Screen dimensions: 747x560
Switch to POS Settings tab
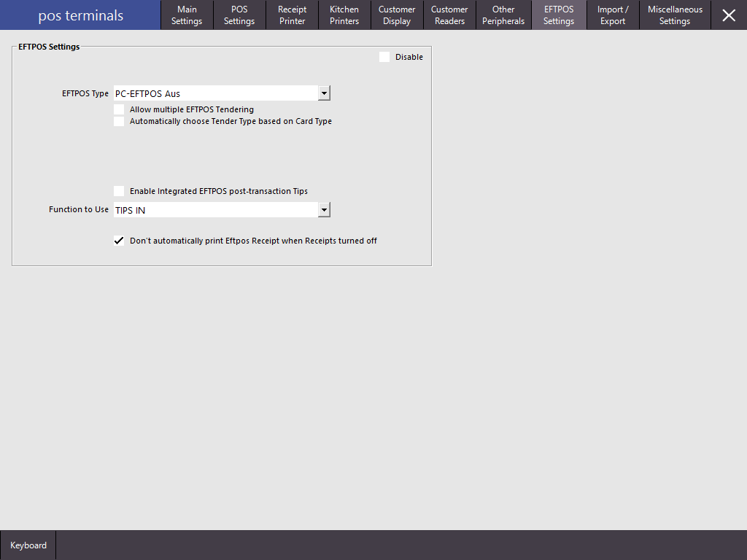point(239,15)
